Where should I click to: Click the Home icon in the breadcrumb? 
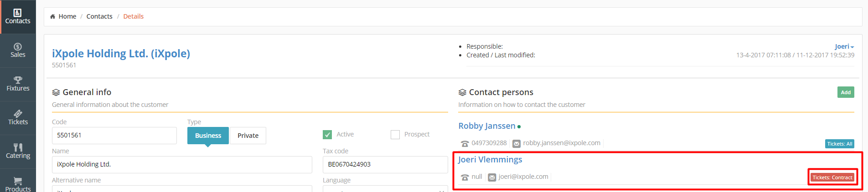53,16
